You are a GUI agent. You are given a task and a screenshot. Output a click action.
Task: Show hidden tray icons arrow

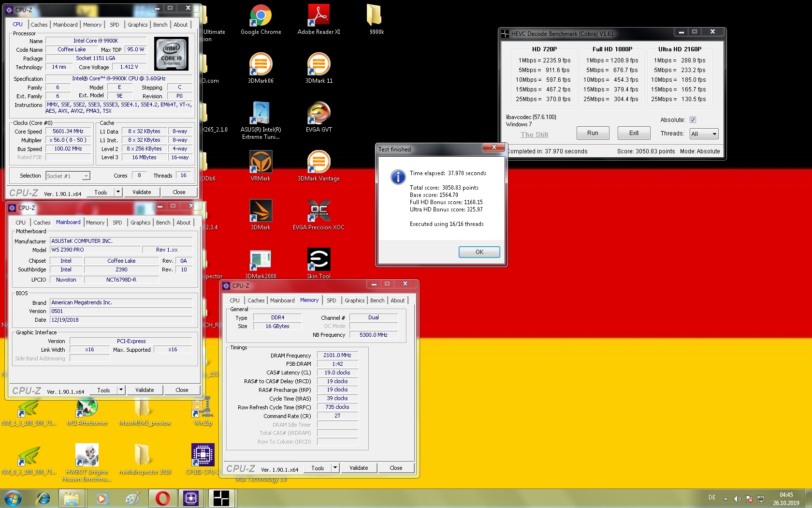pyautogui.click(x=725, y=498)
